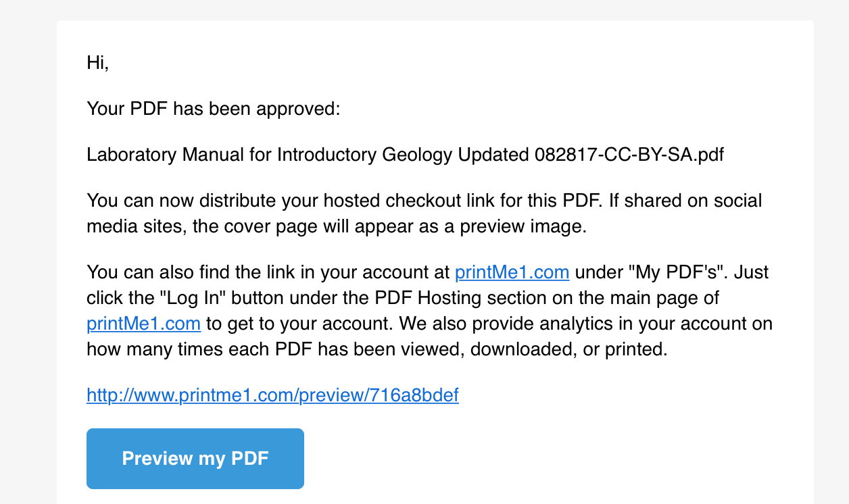Click the "082817-CC-BY-SA.pdf" part of the filename
This screenshot has height=504, width=849.
coord(629,155)
